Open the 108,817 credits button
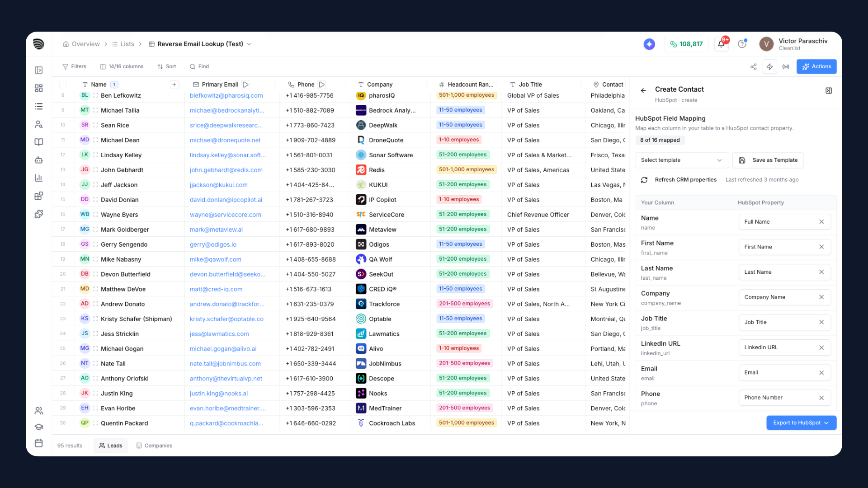868x488 pixels. tap(686, 44)
